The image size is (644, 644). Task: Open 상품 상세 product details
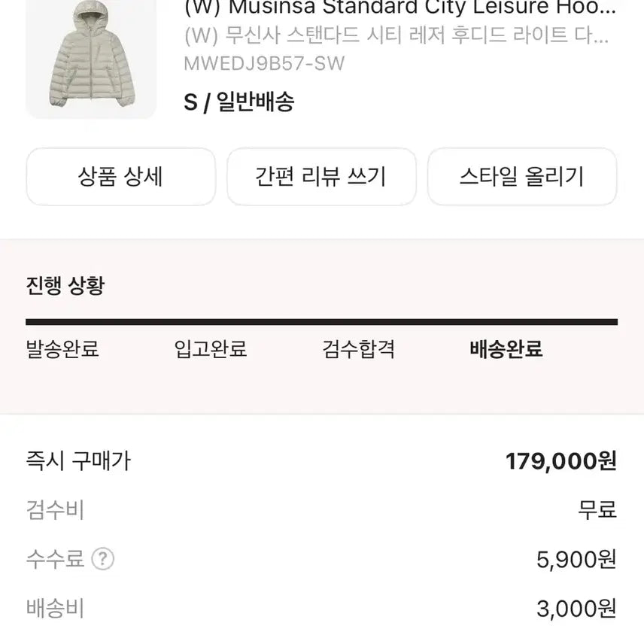coord(120,177)
